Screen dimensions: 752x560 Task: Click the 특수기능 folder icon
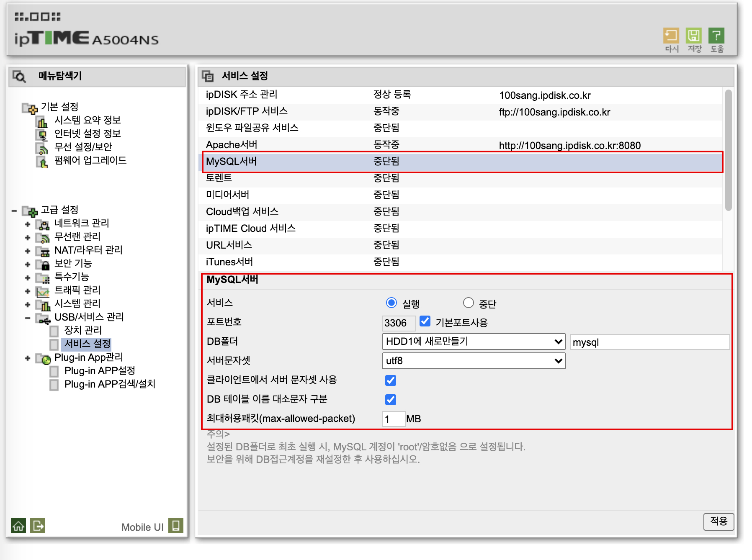tap(43, 278)
